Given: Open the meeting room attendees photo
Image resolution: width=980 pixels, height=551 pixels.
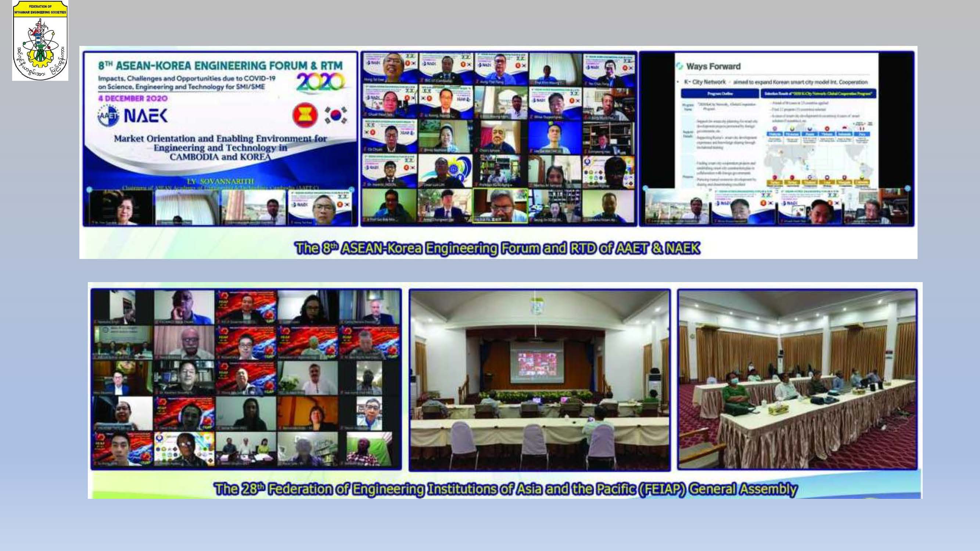Looking at the screenshot, I should click(797, 379).
